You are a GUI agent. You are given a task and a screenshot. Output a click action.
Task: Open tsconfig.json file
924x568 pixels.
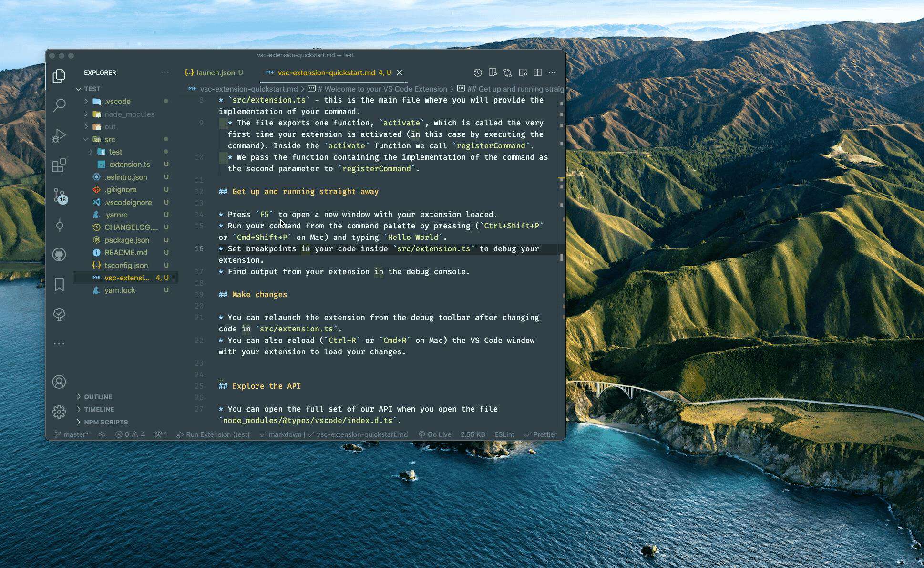[x=125, y=265]
